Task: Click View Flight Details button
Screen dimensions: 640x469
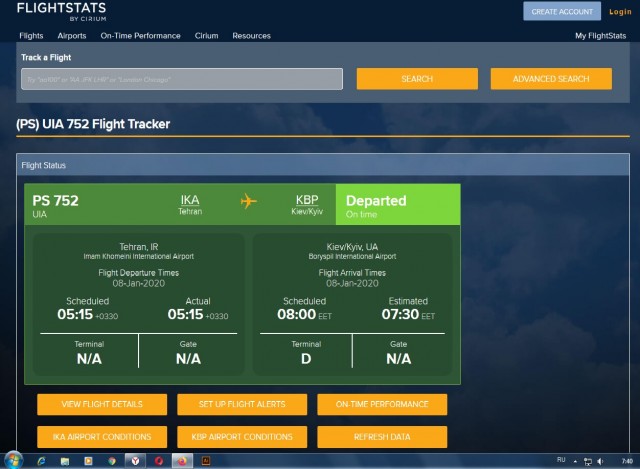Action: click(x=102, y=405)
